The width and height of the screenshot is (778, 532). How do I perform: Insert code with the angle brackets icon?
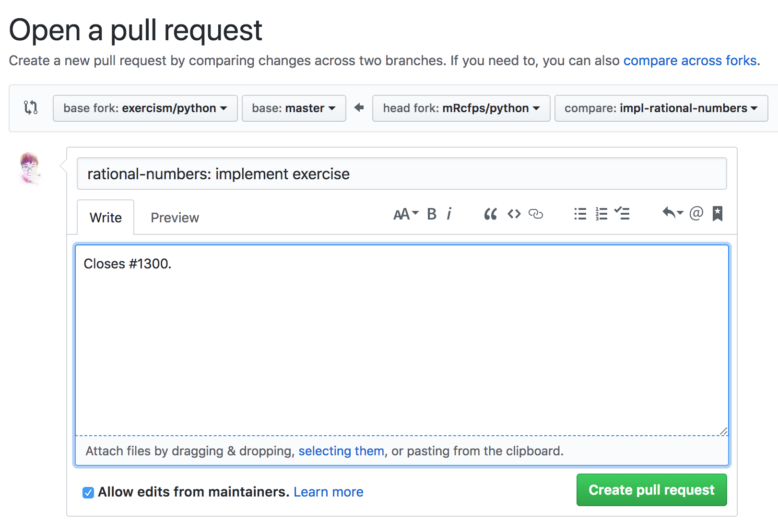pyautogui.click(x=514, y=214)
